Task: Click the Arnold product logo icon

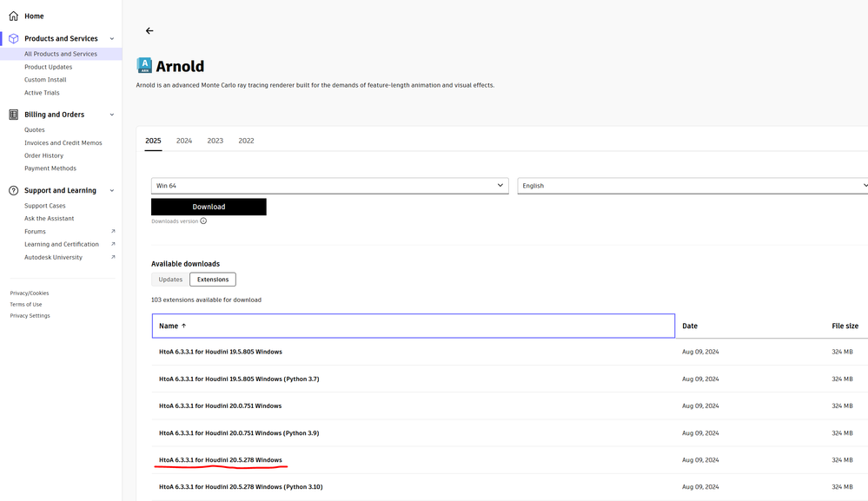Action: tap(144, 65)
